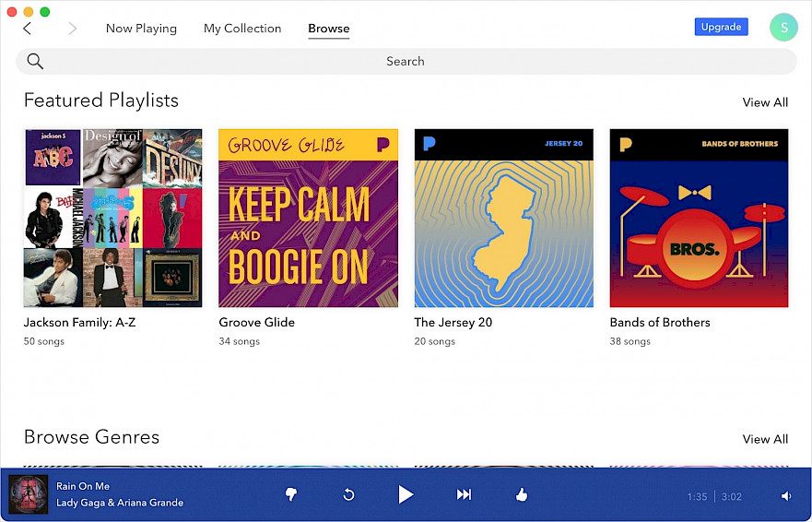Select the Browse tab

[x=329, y=29]
